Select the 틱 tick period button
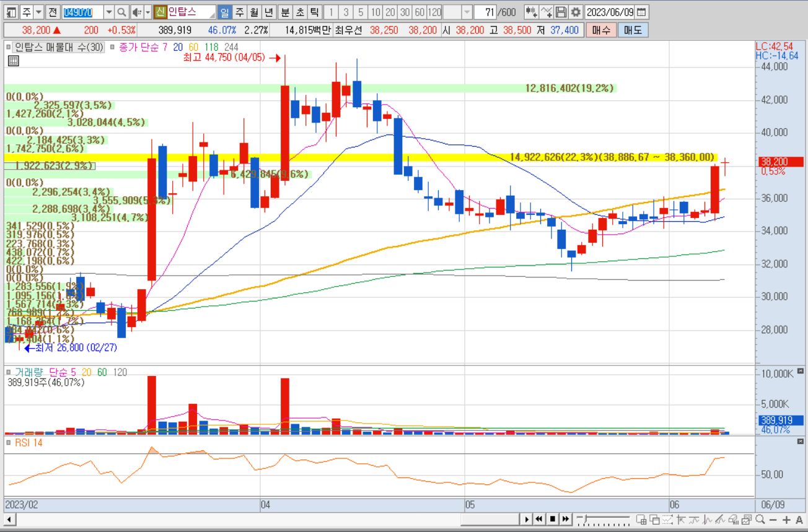Image resolution: width=808 pixels, height=532 pixels. (315, 12)
